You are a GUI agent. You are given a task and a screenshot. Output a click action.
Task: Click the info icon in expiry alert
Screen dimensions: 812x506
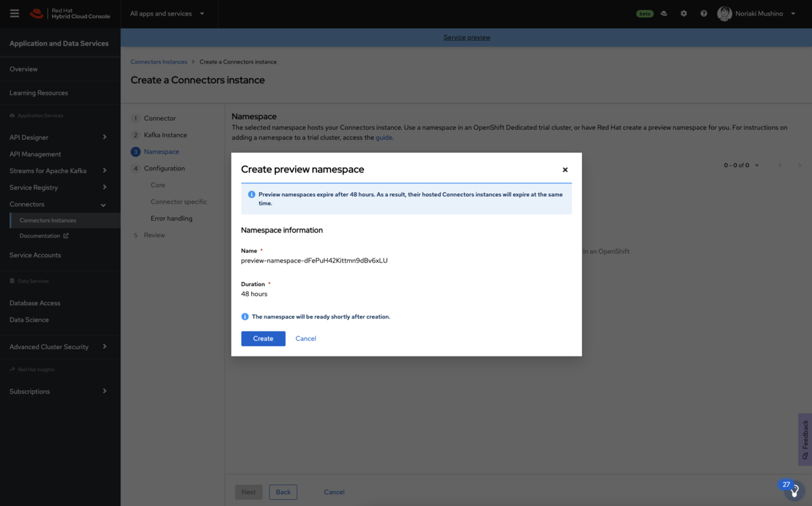tap(252, 194)
